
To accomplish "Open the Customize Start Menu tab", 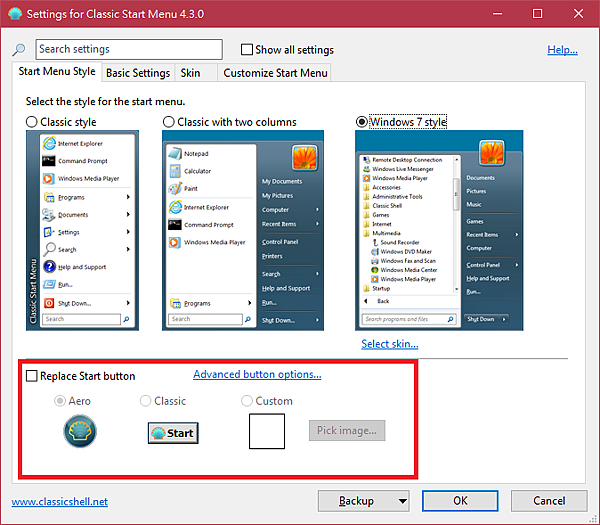I will [275, 73].
